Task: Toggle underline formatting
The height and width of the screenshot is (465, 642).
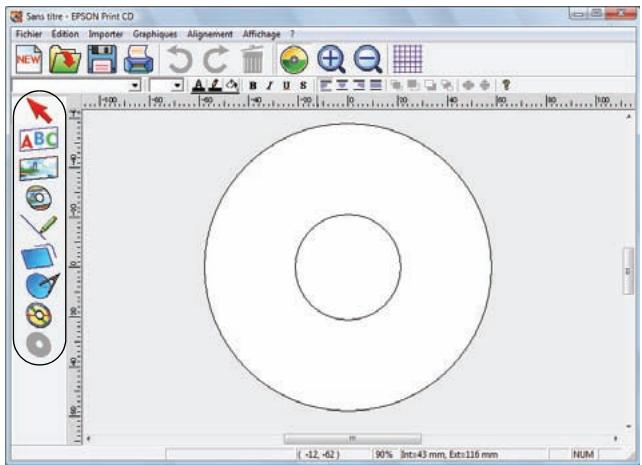Action: click(286, 86)
